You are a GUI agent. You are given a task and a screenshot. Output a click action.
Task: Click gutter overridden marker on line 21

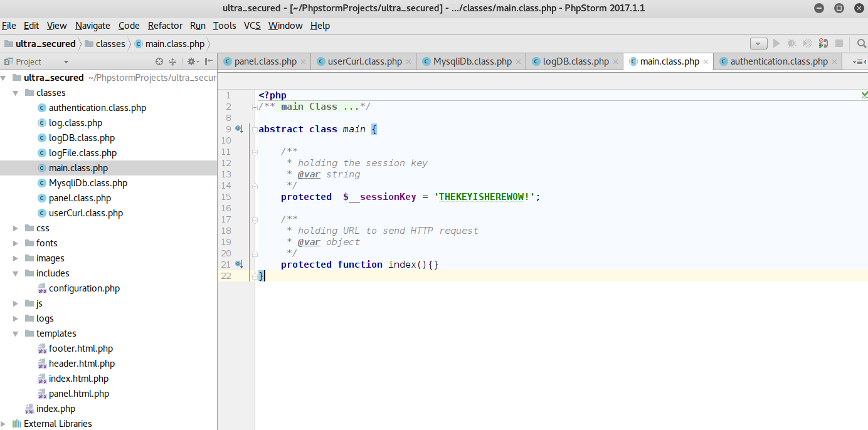tap(239, 265)
